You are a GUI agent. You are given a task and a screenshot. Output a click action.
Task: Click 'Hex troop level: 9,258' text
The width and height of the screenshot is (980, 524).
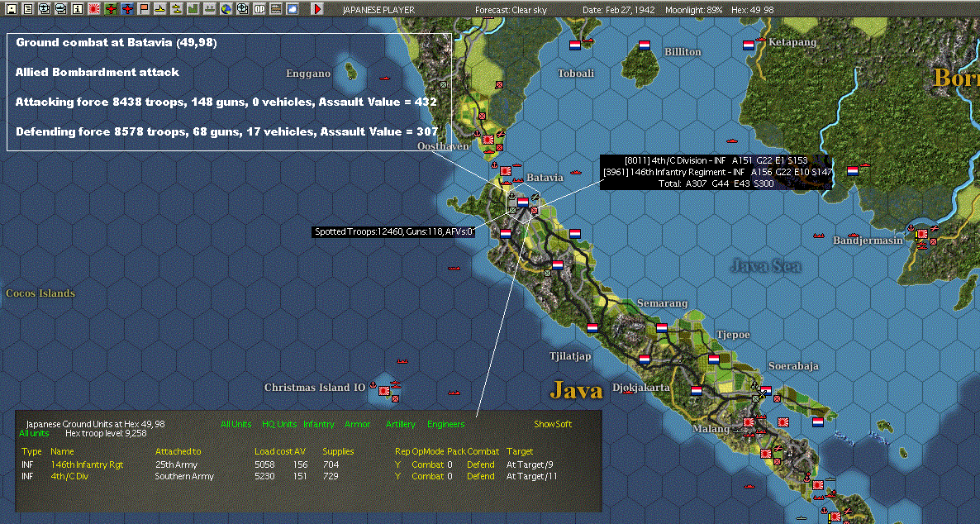click(x=106, y=433)
